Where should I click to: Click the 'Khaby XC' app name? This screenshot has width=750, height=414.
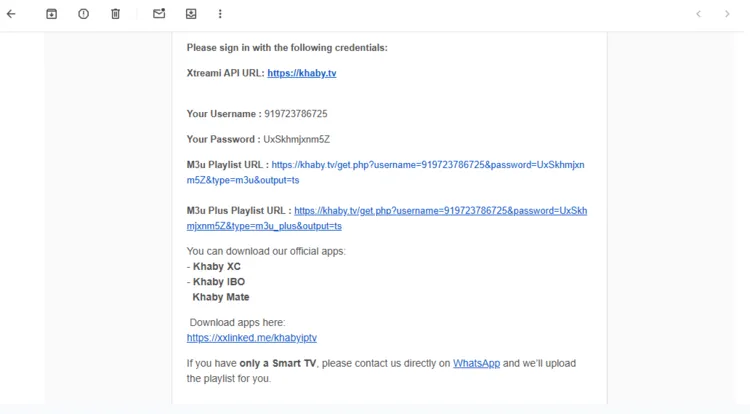[217, 266]
